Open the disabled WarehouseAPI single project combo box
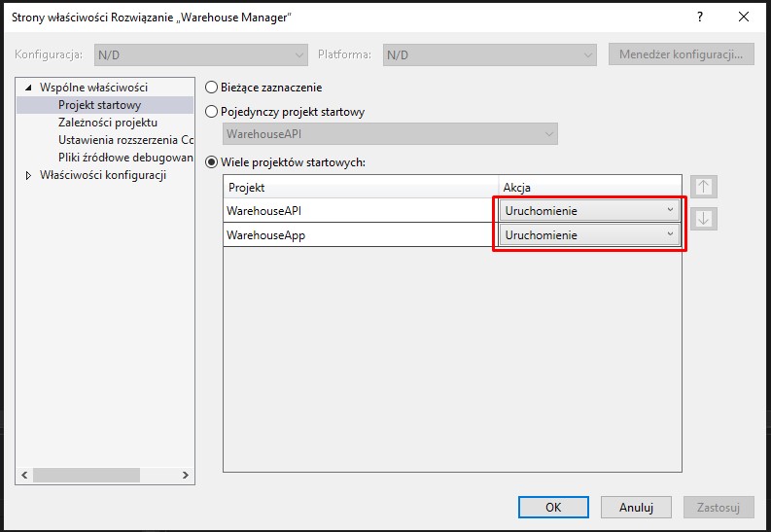The image size is (771, 532). pyautogui.click(x=390, y=134)
